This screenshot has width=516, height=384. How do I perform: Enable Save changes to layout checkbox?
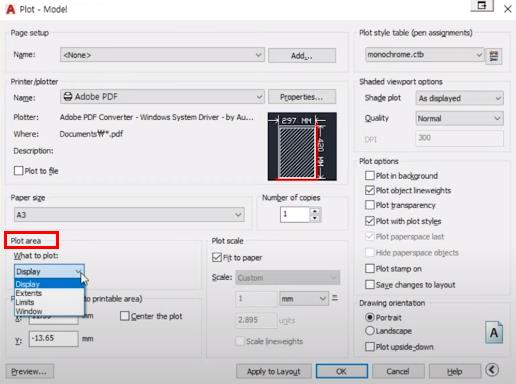click(x=370, y=284)
